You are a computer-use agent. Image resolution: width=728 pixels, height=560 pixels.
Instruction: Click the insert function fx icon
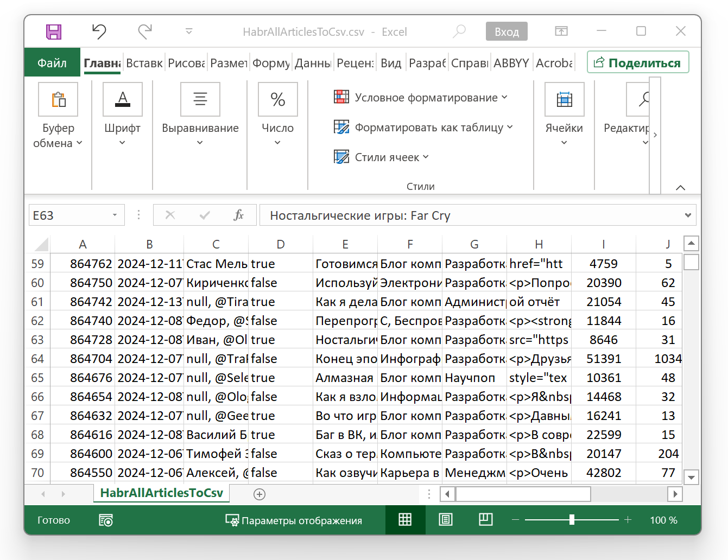pos(238,215)
